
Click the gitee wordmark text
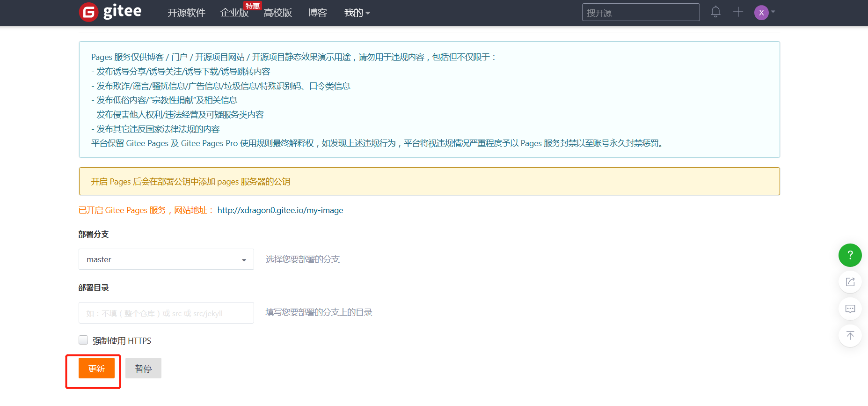pyautogui.click(x=122, y=11)
